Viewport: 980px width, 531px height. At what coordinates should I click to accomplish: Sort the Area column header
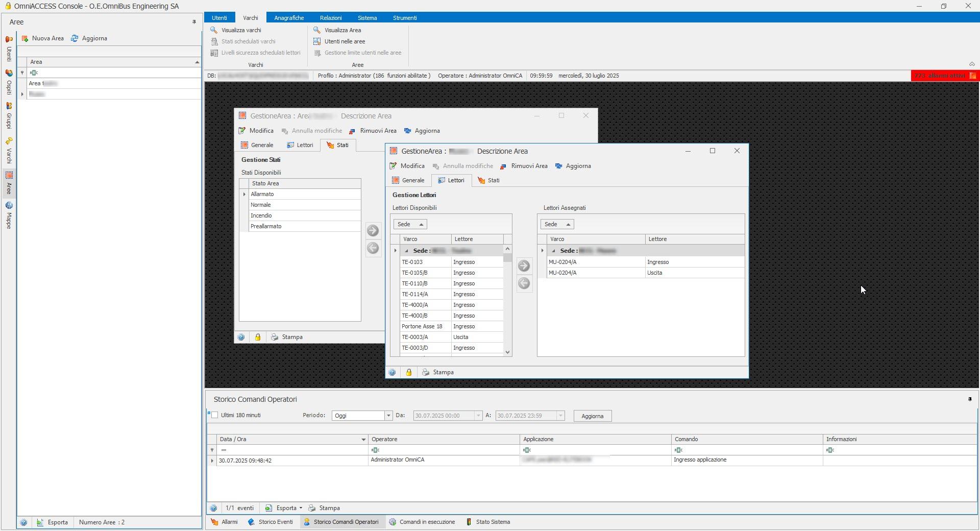pyautogui.click(x=114, y=62)
